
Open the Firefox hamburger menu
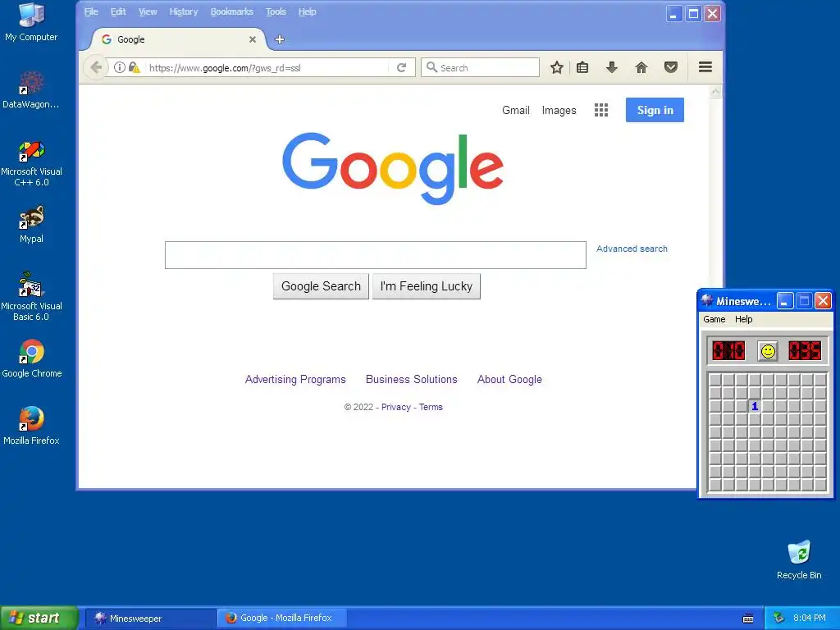(705, 67)
